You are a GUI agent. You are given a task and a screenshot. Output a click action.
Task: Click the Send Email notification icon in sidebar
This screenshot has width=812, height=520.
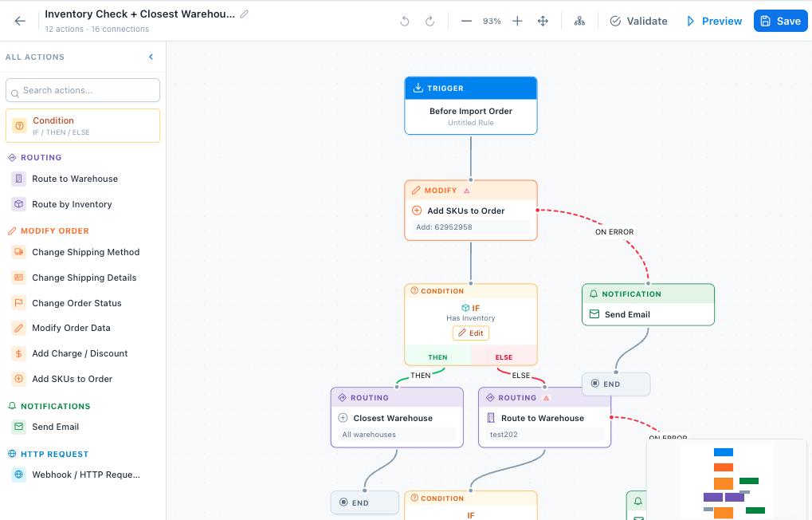click(18, 427)
